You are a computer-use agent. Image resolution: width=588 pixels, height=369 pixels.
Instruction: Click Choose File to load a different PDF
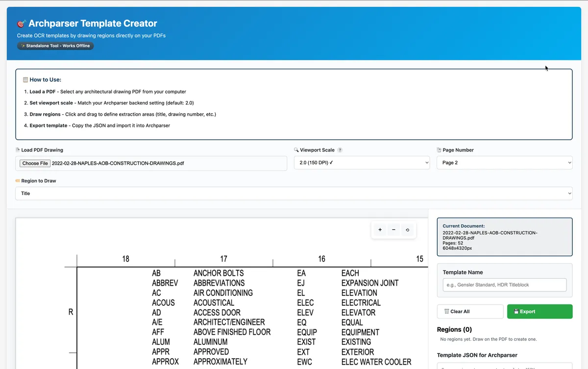coord(34,163)
